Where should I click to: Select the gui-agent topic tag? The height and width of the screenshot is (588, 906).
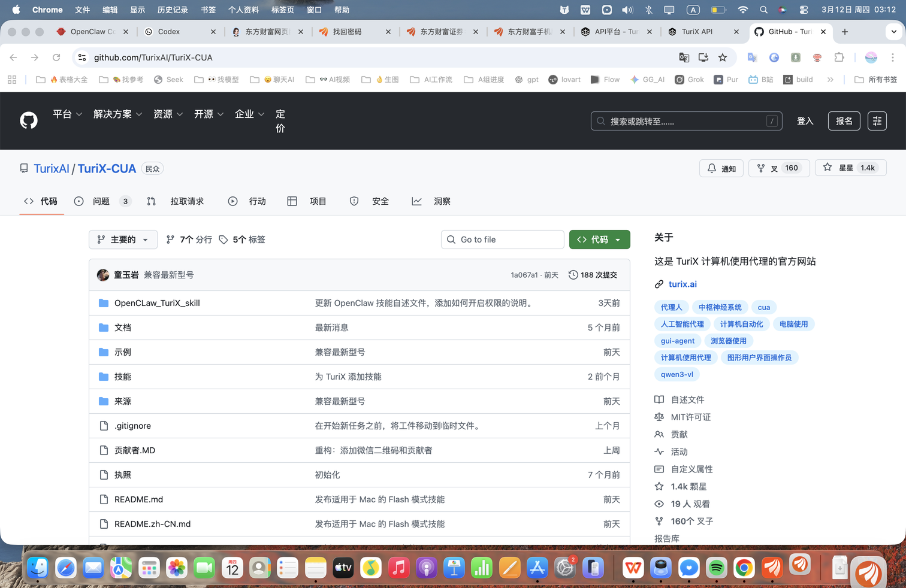pyautogui.click(x=677, y=341)
